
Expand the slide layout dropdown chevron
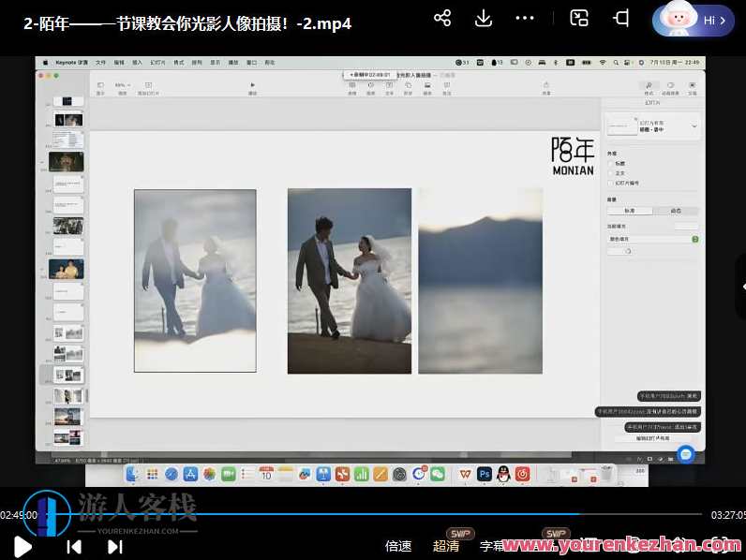(694, 125)
